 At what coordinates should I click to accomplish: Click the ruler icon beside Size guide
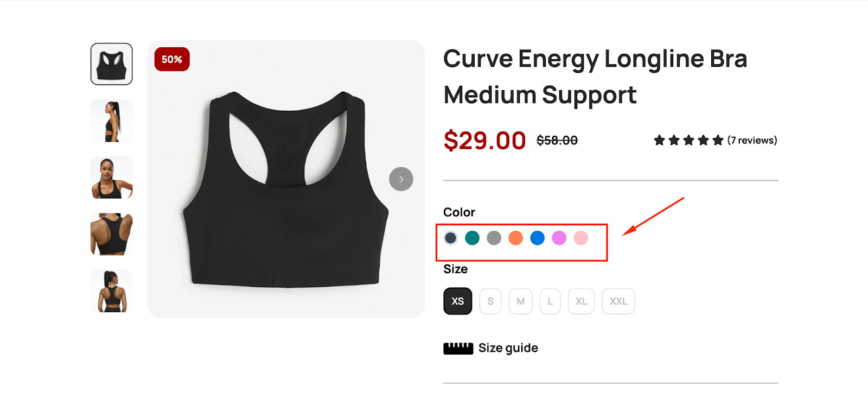[458, 349]
